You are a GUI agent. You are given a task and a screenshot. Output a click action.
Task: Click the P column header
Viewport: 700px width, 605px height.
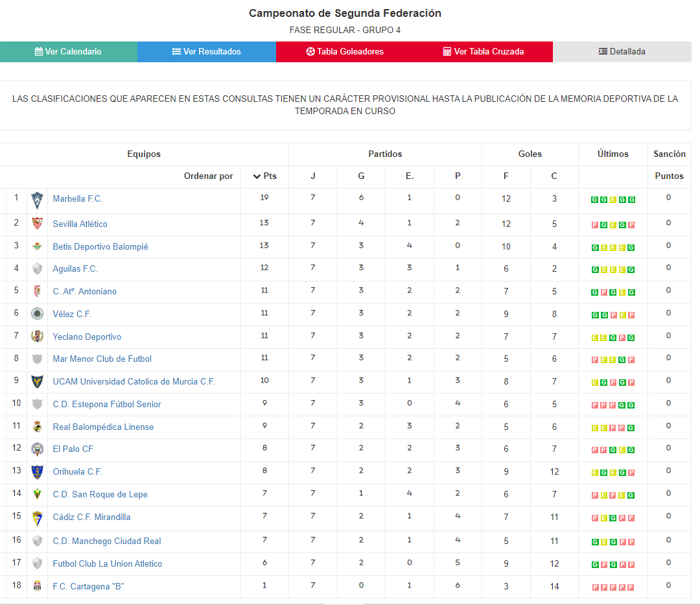tap(458, 176)
